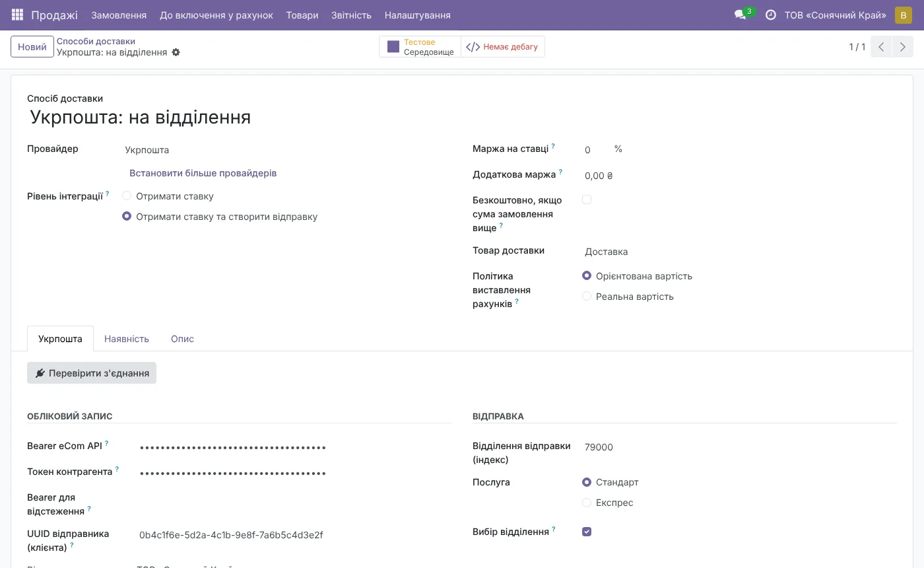Uncheck the Вибір відділення checkbox
The width and height of the screenshot is (924, 568).
click(x=587, y=532)
